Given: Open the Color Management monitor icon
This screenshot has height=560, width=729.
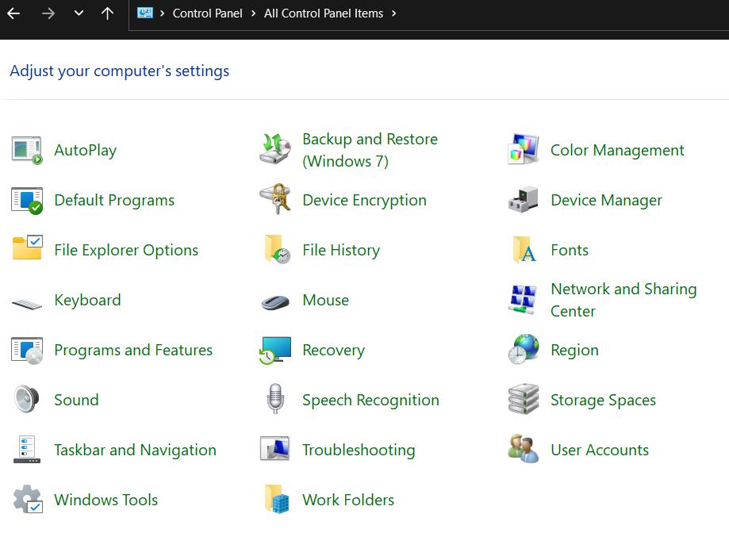Looking at the screenshot, I should [524, 149].
